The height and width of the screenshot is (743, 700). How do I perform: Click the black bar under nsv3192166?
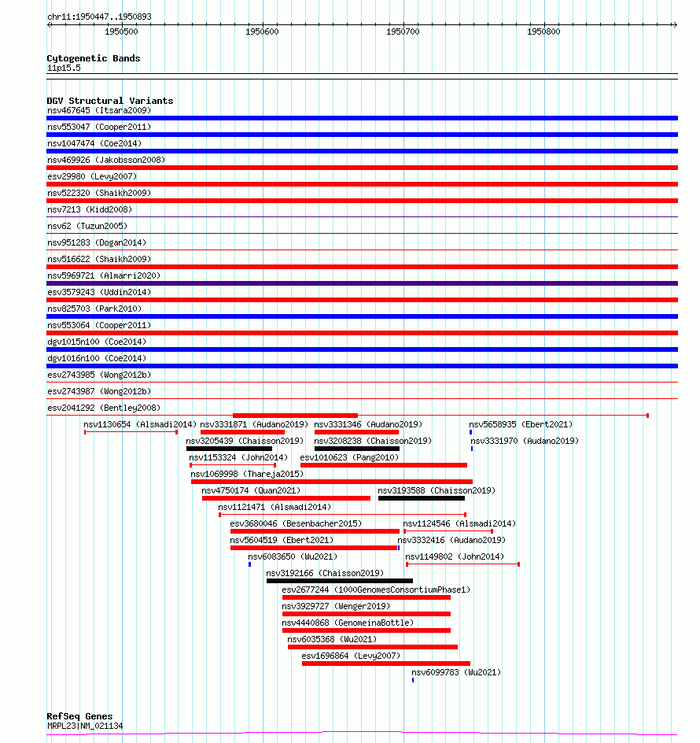point(340,581)
